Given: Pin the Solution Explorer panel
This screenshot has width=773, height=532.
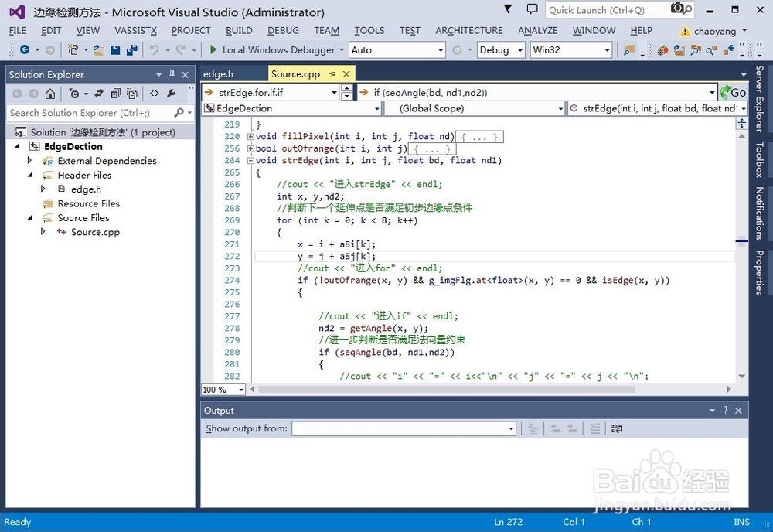Looking at the screenshot, I should pos(172,74).
